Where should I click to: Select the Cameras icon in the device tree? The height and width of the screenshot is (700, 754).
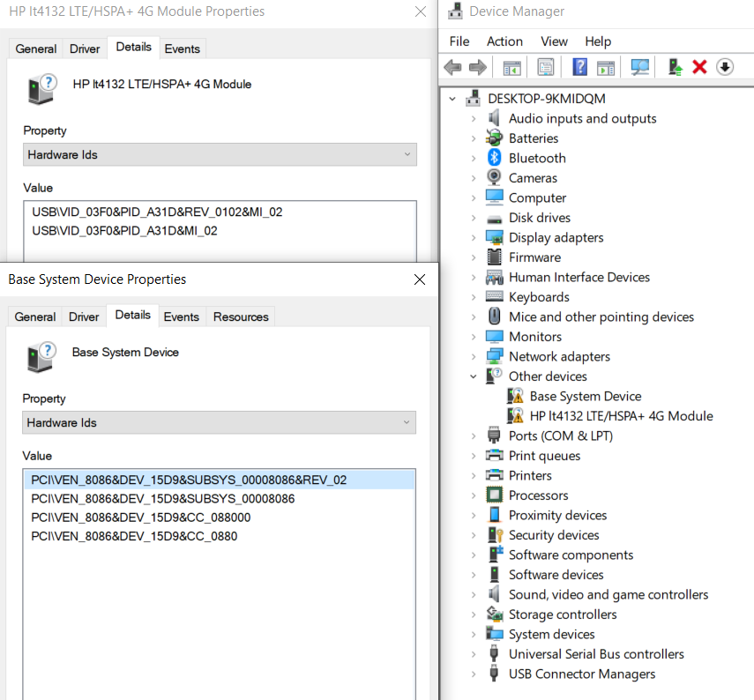[494, 177]
